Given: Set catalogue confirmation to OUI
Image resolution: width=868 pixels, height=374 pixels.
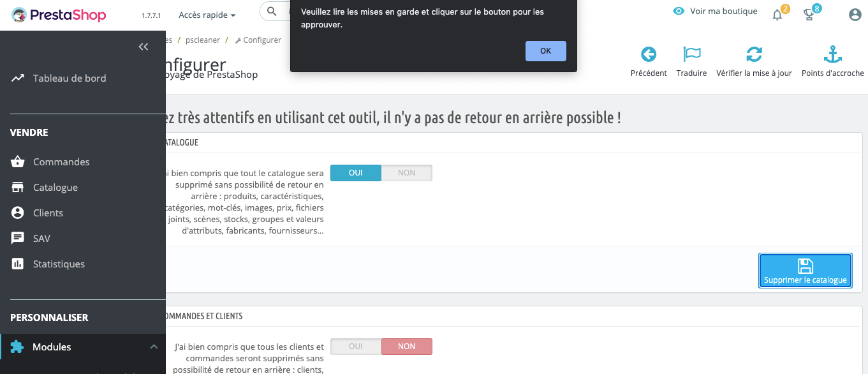Looking at the screenshot, I should 356,173.
